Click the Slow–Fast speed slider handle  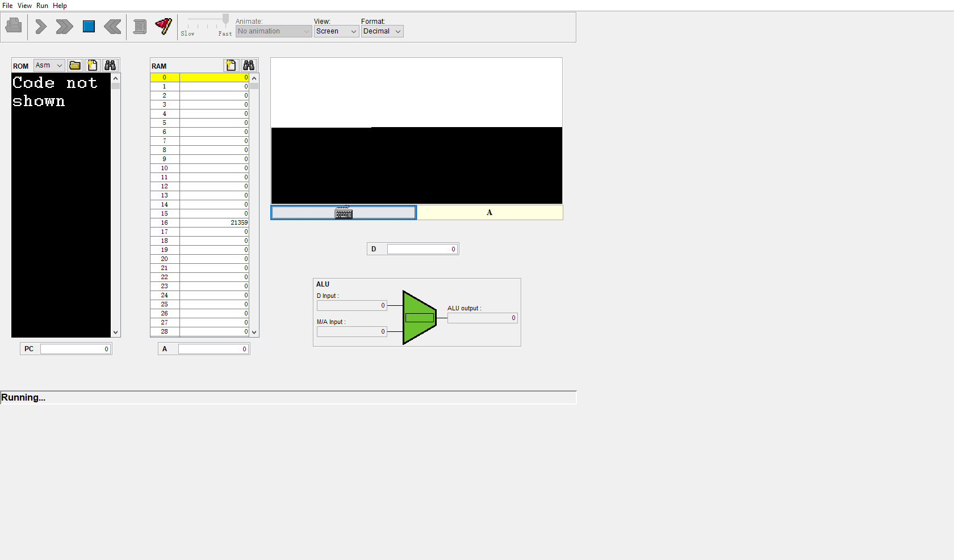point(225,19)
